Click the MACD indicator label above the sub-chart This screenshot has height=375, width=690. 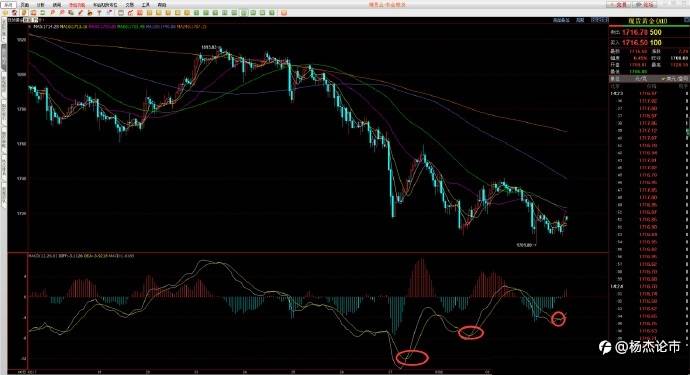click(x=81, y=255)
